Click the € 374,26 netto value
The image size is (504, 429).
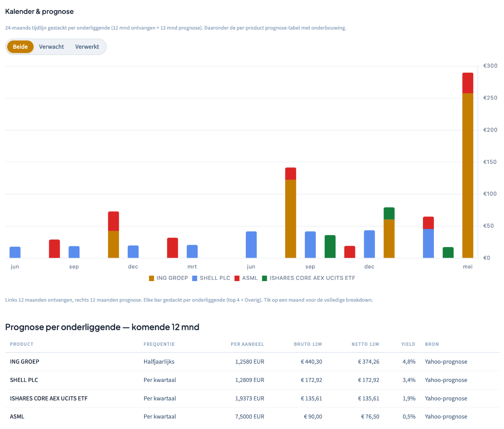[368, 362]
